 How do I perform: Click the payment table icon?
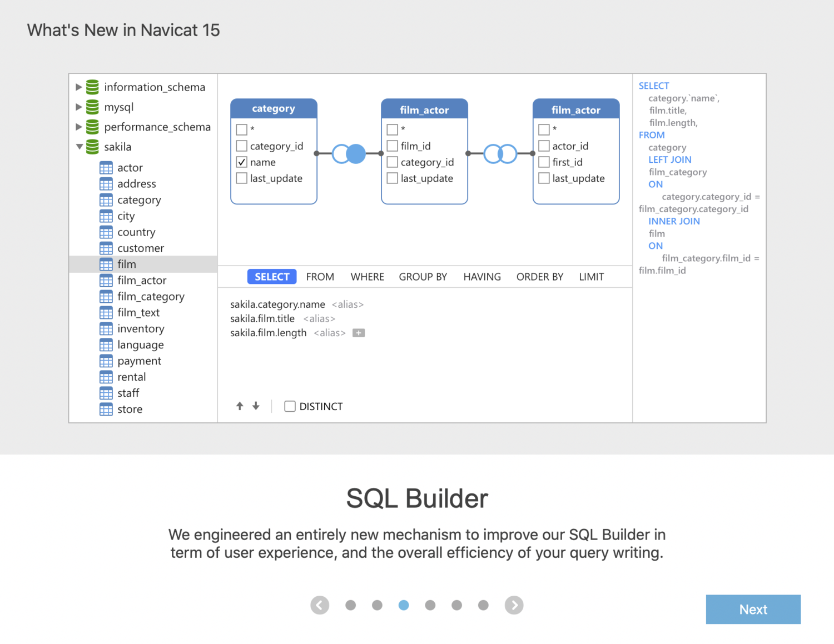pyautogui.click(x=106, y=361)
